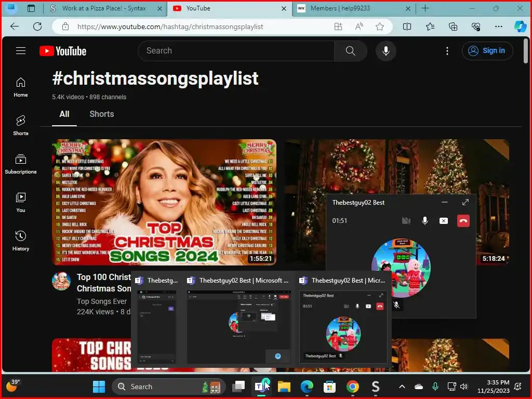The image size is (532, 399).
Task: Refresh the browser page
Action: 37,26
